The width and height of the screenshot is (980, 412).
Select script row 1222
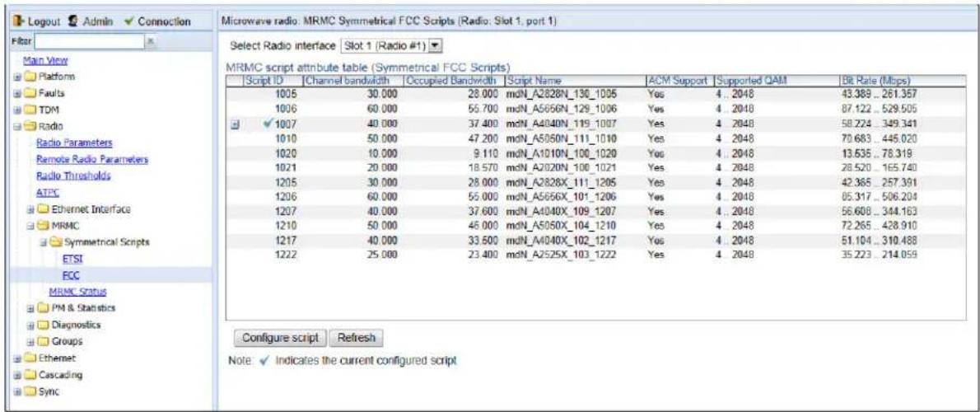tap(595, 255)
